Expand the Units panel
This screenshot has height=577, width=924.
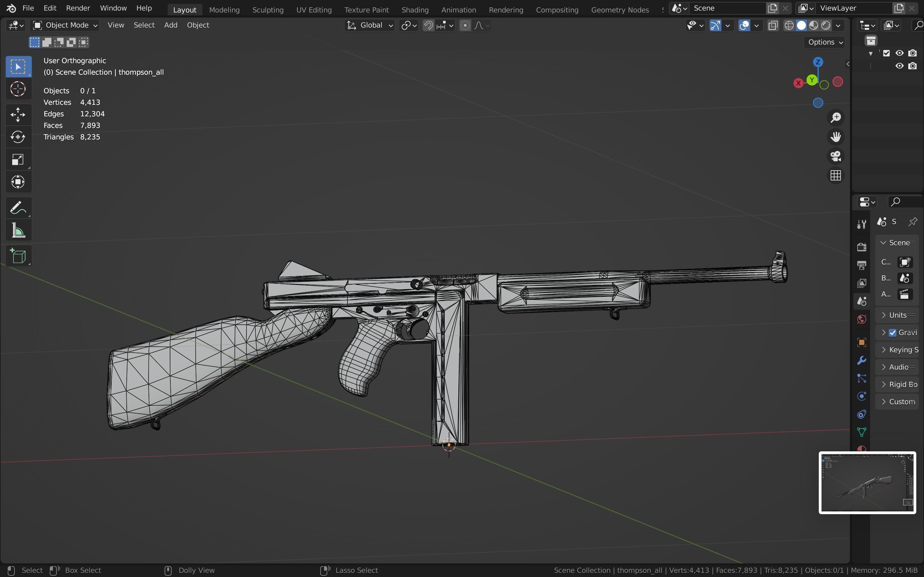pos(897,315)
